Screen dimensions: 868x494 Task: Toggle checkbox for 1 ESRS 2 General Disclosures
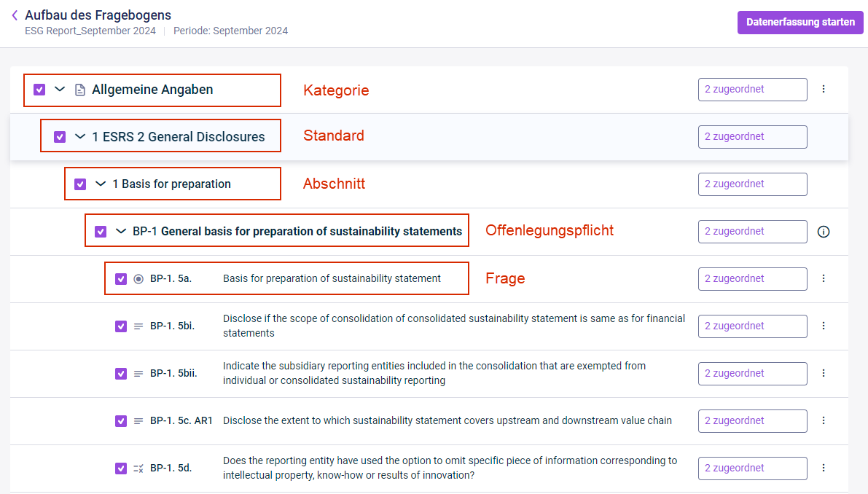60,137
